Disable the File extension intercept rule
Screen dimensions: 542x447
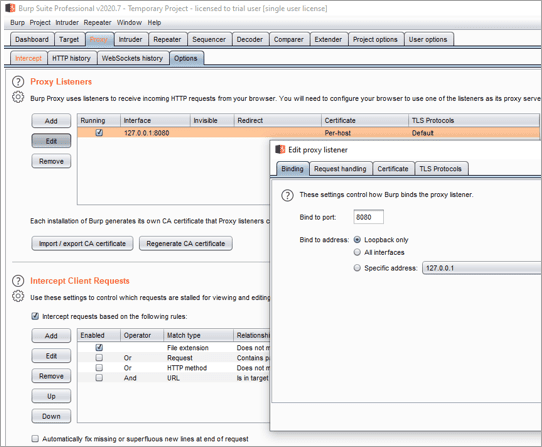99,347
